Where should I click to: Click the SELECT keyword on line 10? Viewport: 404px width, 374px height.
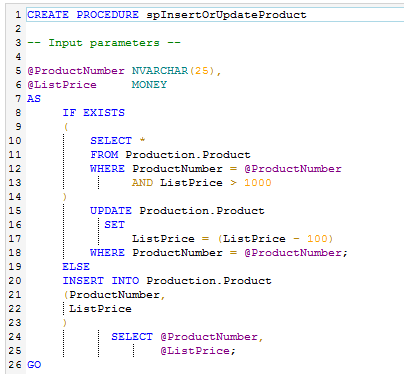[111, 141]
